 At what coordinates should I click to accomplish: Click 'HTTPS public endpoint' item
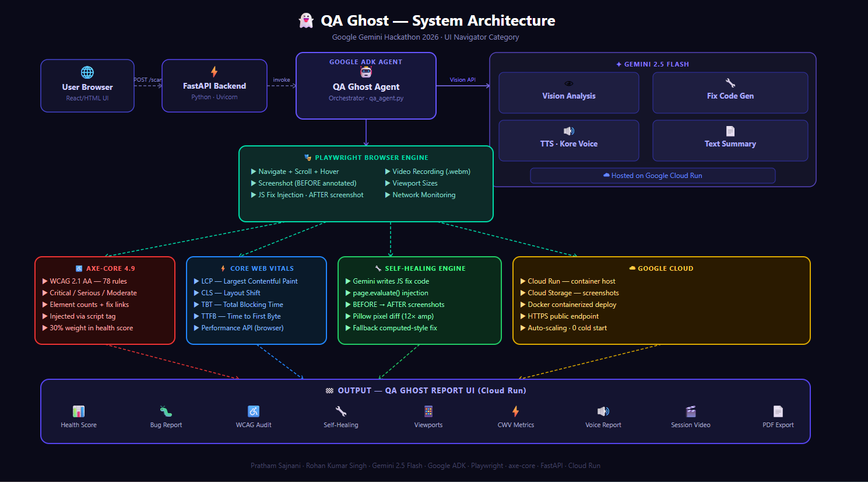[x=560, y=316]
